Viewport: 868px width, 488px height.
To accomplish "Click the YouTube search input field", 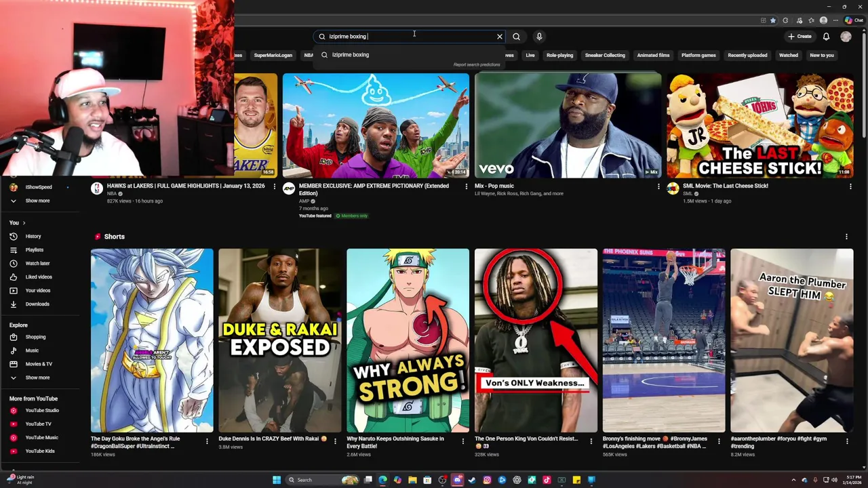I will click(410, 37).
